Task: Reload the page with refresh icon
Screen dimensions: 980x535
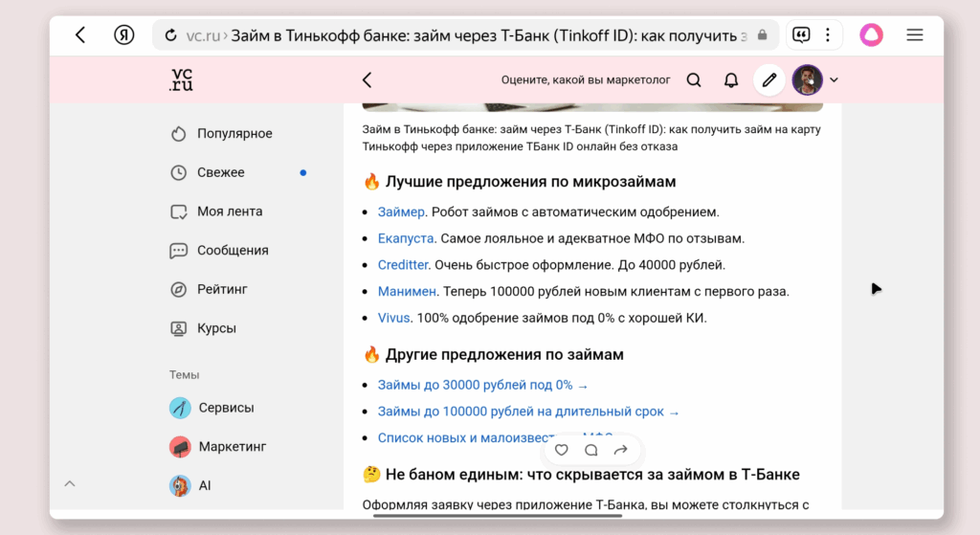Action: [x=171, y=35]
